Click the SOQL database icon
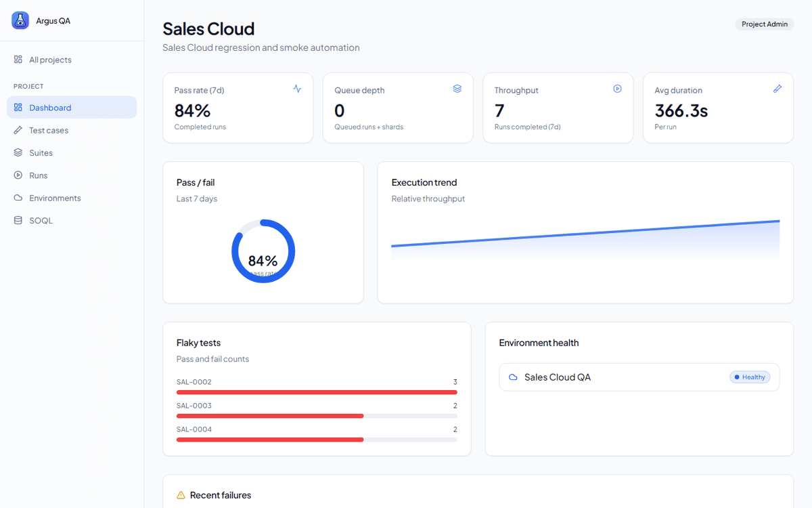The height and width of the screenshot is (508, 812). (x=18, y=220)
